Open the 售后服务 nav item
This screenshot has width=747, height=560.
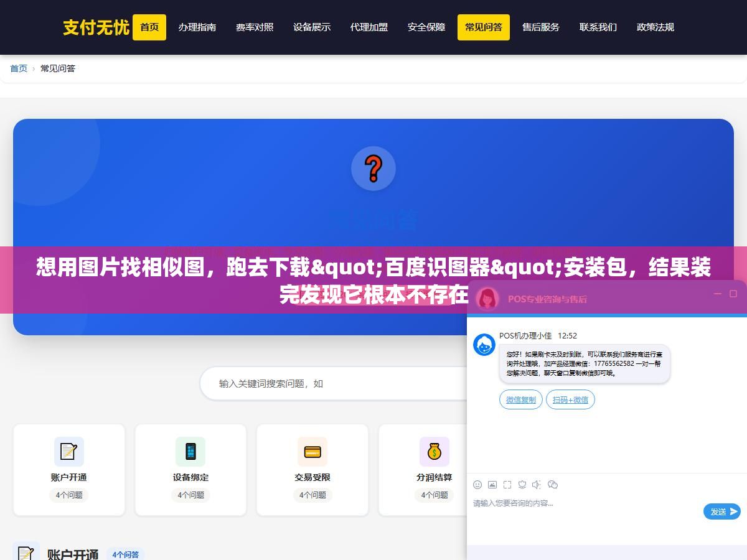pyautogui.click(x=541, y=27)
